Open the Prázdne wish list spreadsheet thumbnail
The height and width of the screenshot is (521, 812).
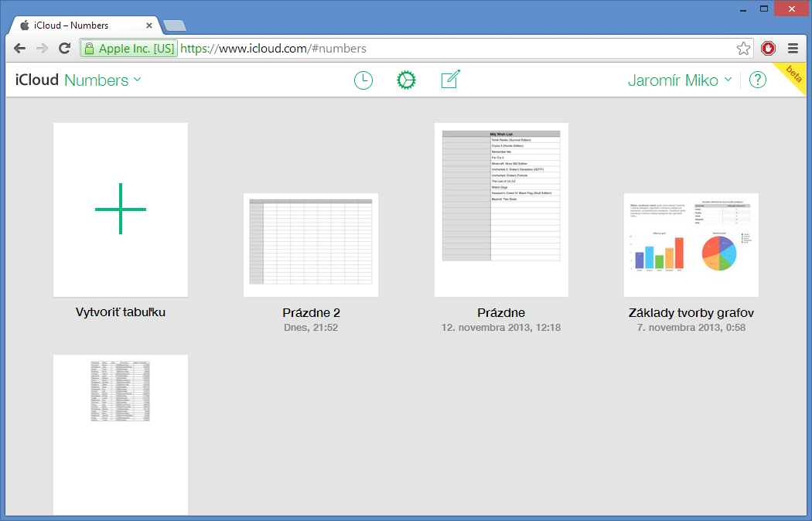click(501, 209)
